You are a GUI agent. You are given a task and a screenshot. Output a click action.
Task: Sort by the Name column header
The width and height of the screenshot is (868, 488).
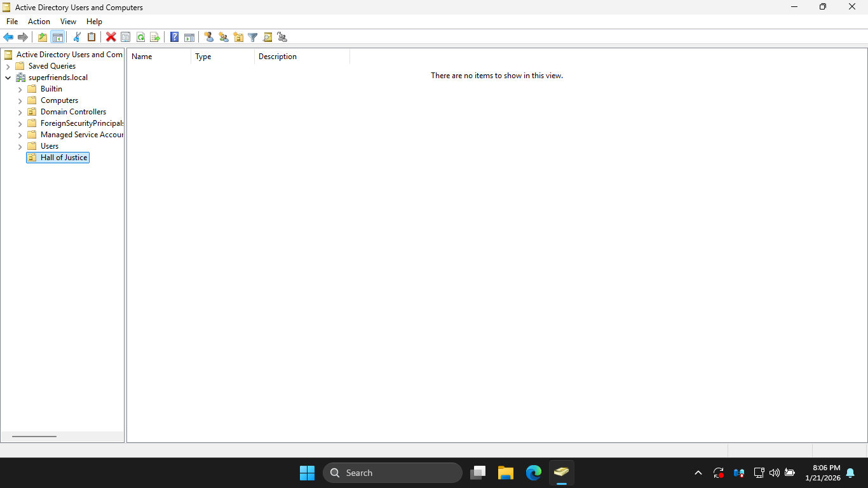click(x=158, y=57)
